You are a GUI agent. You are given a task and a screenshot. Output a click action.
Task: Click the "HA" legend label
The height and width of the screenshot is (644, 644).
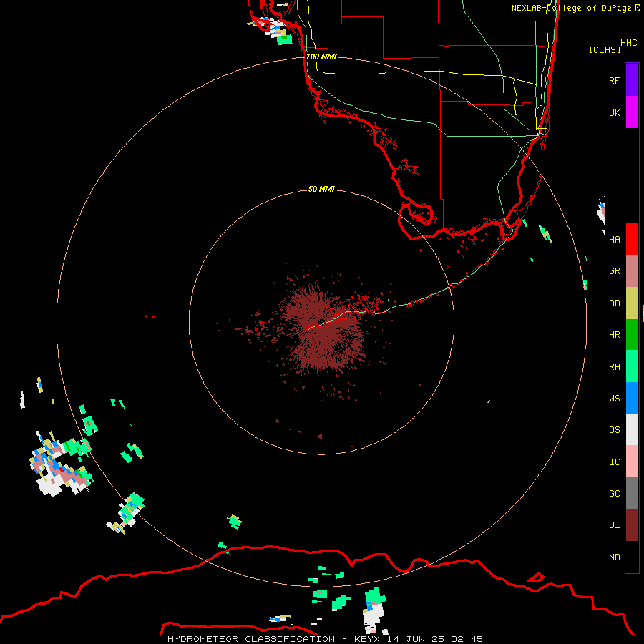(x=614, y=240)
